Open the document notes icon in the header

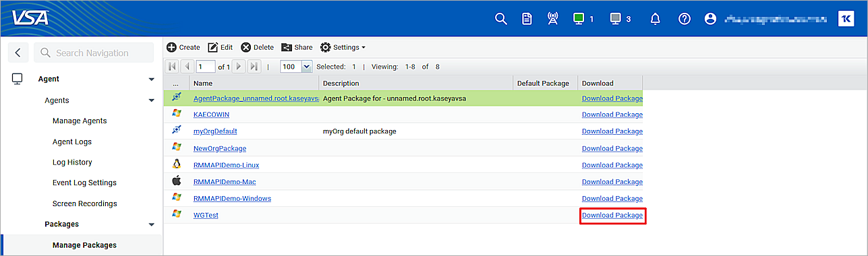(527, 19)
